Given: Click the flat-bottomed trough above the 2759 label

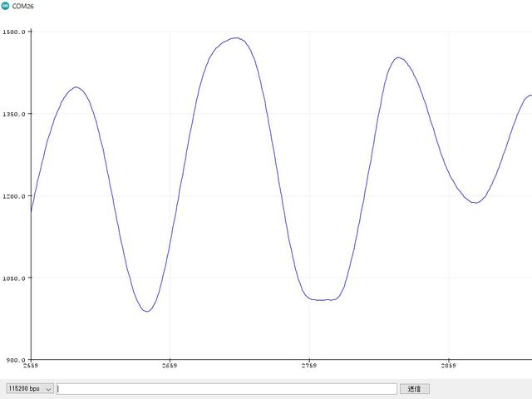Looking at the screenshot, I should [324, 299].
